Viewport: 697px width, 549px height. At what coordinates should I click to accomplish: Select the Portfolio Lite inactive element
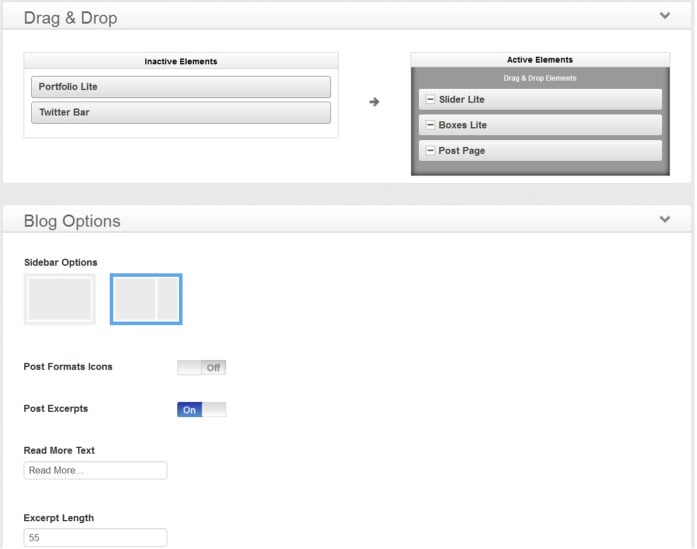181,87
